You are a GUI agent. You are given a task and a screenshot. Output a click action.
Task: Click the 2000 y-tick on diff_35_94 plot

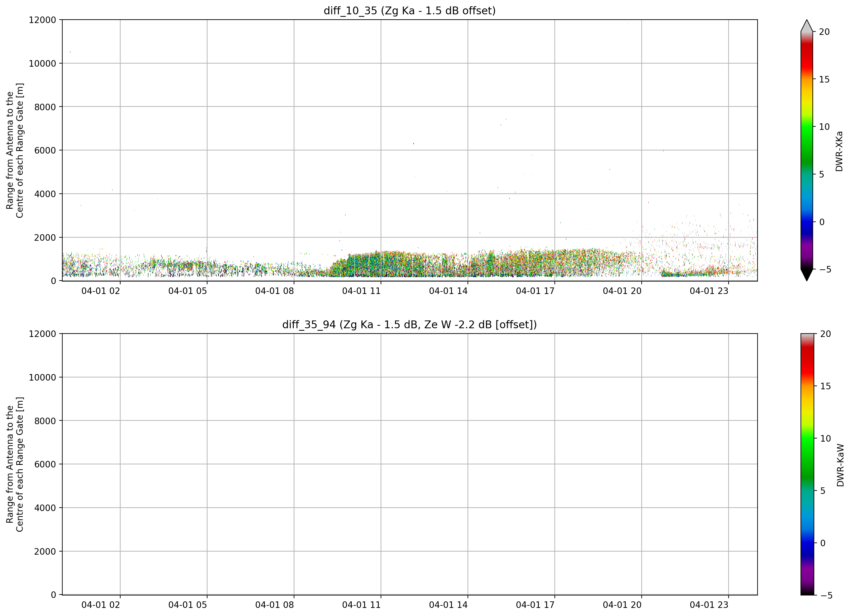45,552
